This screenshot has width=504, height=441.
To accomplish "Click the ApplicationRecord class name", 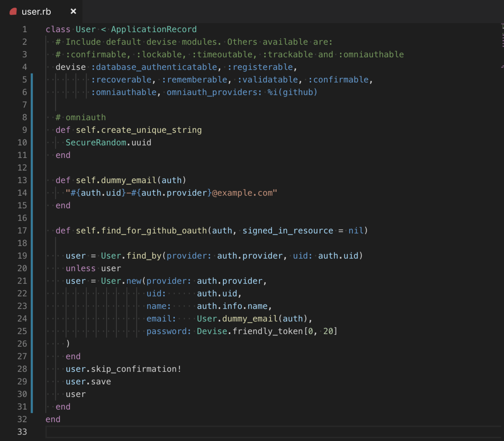I will tap(154, 29).
